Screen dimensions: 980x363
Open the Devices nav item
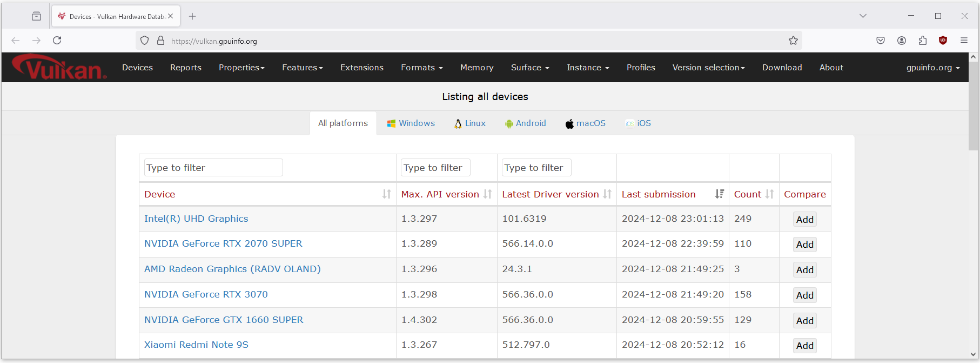pos(137,68)
